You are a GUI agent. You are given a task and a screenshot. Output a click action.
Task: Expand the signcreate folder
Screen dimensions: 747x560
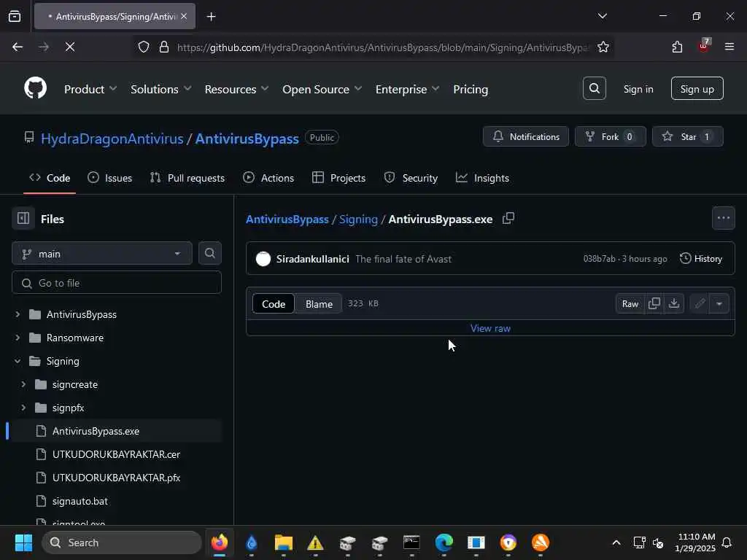coord(23,384)
